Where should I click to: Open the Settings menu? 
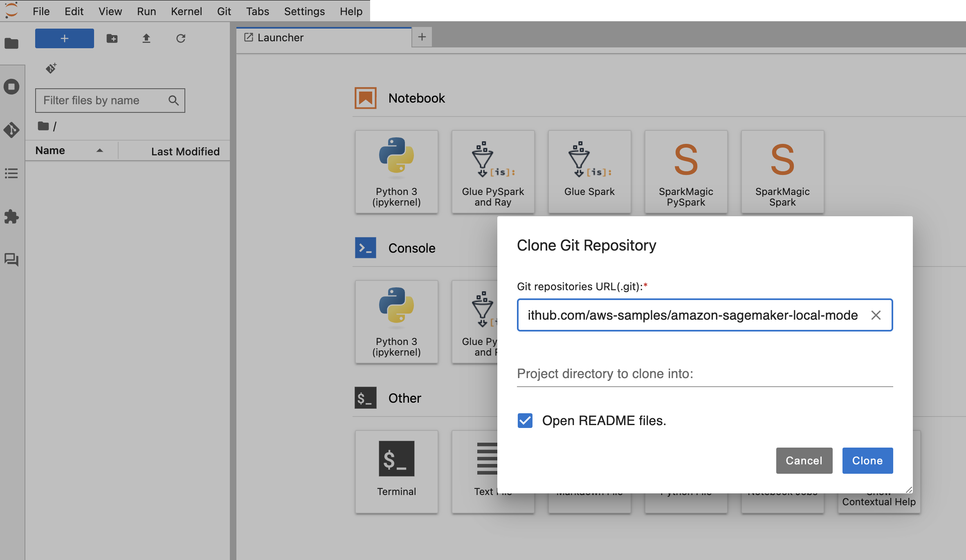pos(304,11)
